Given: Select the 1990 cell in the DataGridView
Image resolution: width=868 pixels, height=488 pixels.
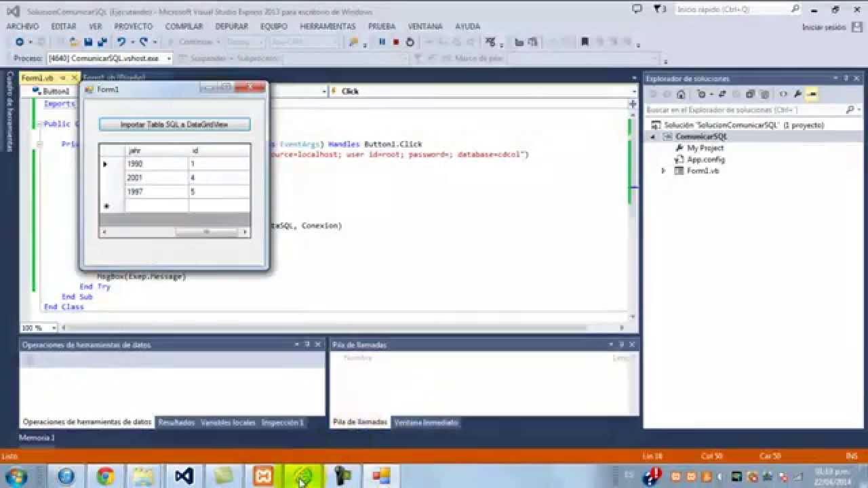Looking at the screenshot, I should 157,164.
